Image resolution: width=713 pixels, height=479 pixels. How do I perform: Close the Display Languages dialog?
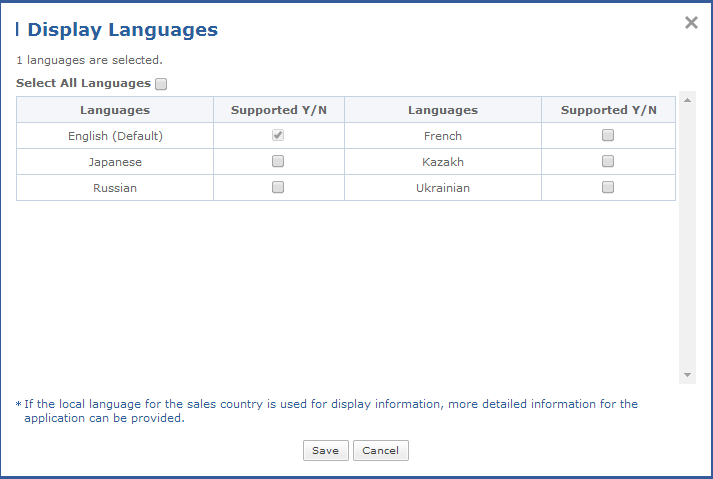click(x=691, y=23)
